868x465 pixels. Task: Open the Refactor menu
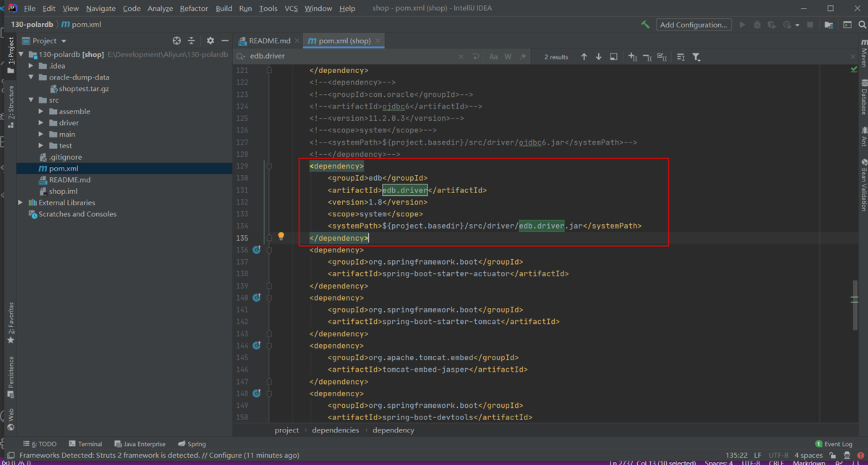click(x=194, y=9)
